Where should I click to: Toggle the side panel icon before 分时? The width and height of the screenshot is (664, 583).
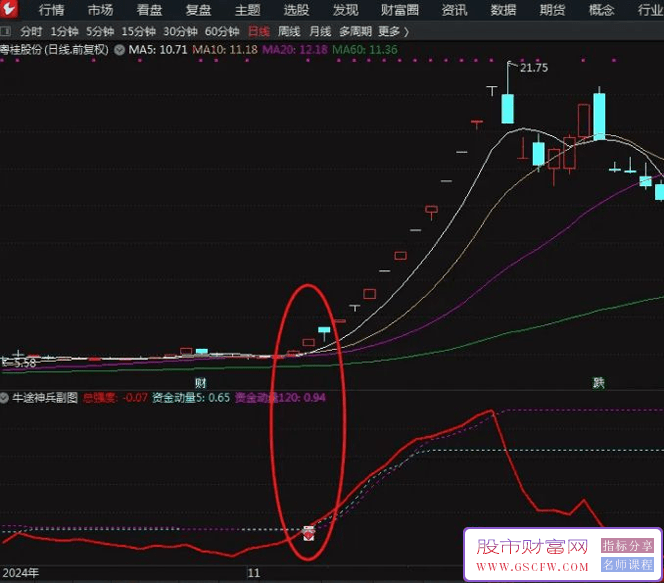click(6, 31)
